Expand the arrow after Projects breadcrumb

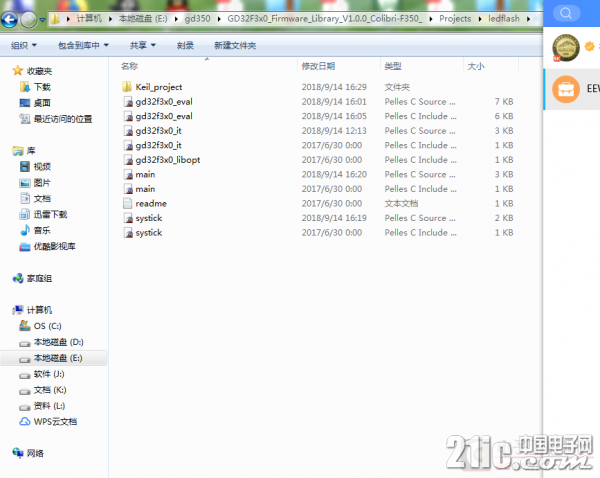(x=480, y=19)
